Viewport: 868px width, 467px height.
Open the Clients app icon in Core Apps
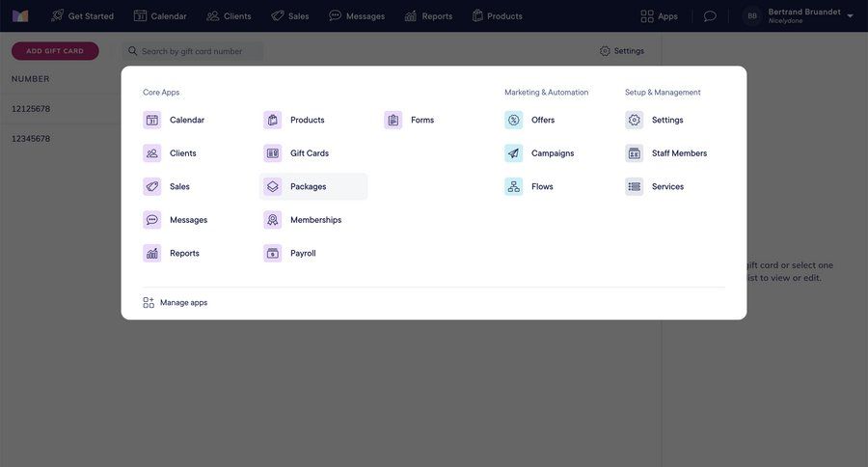tap(151, 152)
